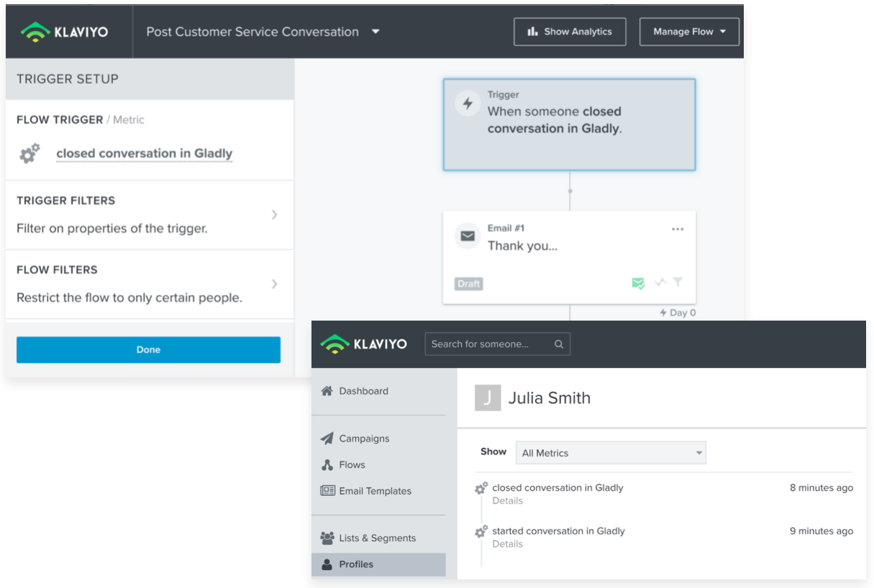This screenshot has height=588, width=874.
Task: Click the magnifying glass search icon
Action: coord(559,344)
